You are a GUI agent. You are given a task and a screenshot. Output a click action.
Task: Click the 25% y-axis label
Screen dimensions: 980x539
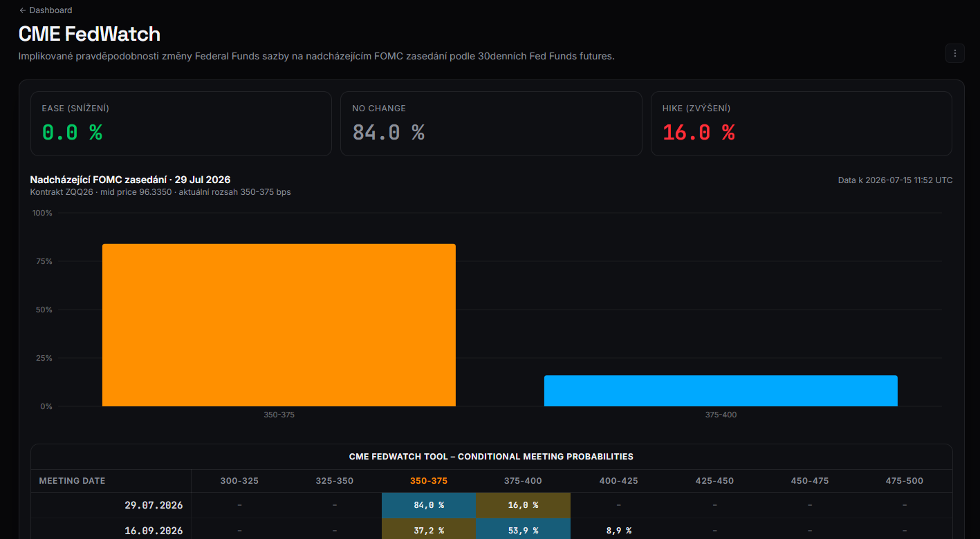(x=44, y=358)
